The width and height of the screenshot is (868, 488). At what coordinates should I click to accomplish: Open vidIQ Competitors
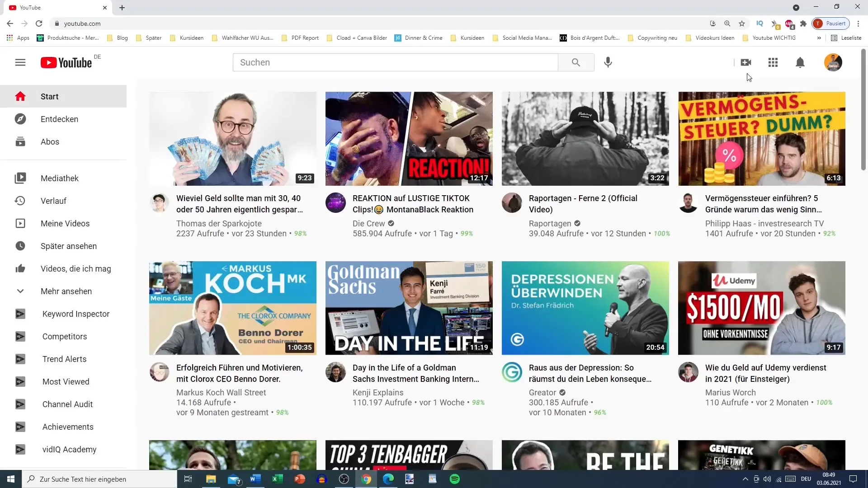63,336
